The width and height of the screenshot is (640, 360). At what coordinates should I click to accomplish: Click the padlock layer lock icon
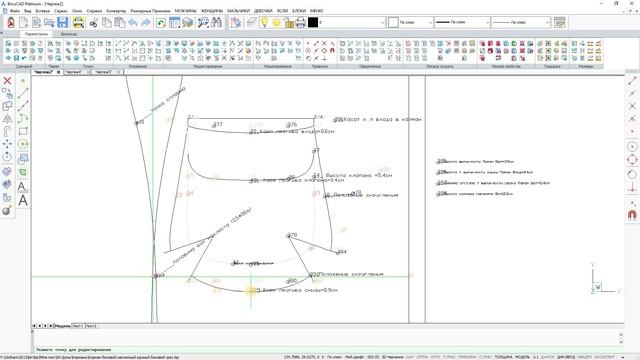coord(289,22)
